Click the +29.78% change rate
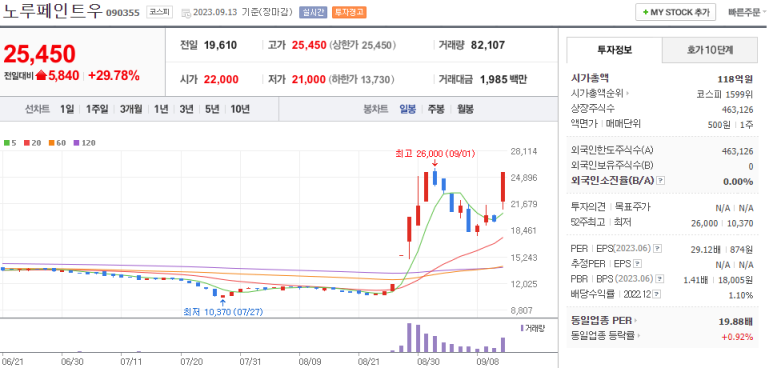The height and width of the screenshot is (368, 773). [114, 76]
